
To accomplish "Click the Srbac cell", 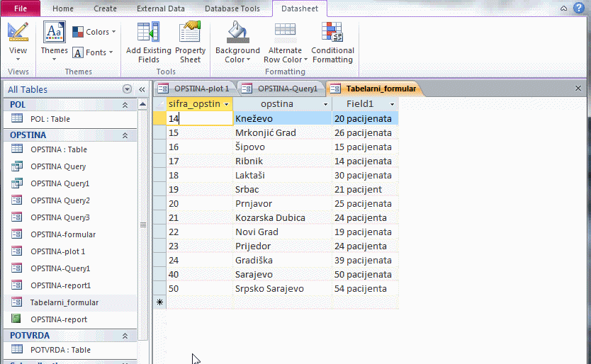I will [282, 189].
